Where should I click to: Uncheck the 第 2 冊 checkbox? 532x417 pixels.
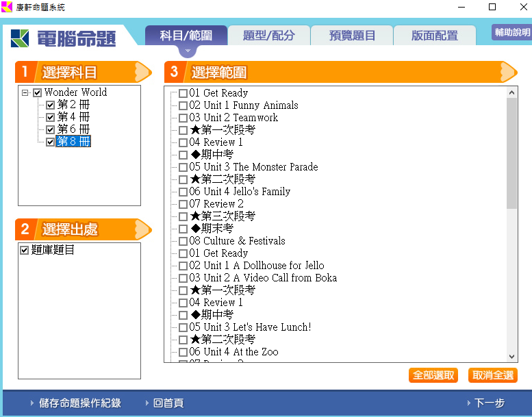click(x=50, y=105)
